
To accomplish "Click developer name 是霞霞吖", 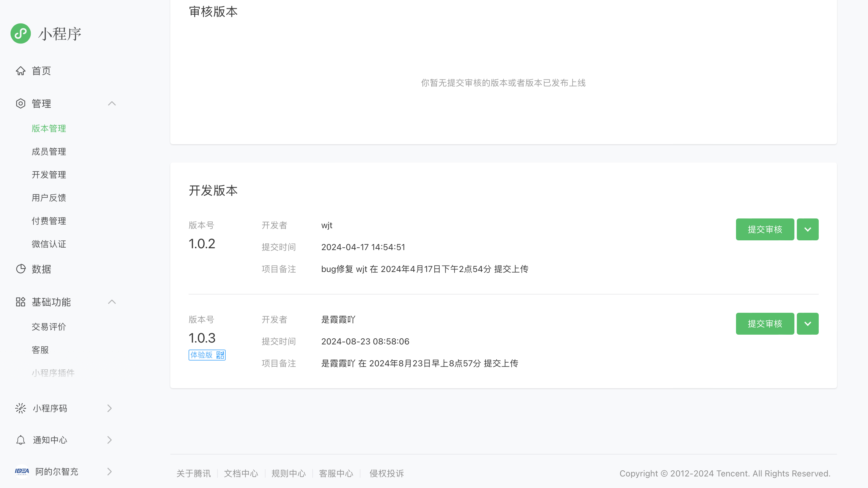I will click(x=338, y=319).
